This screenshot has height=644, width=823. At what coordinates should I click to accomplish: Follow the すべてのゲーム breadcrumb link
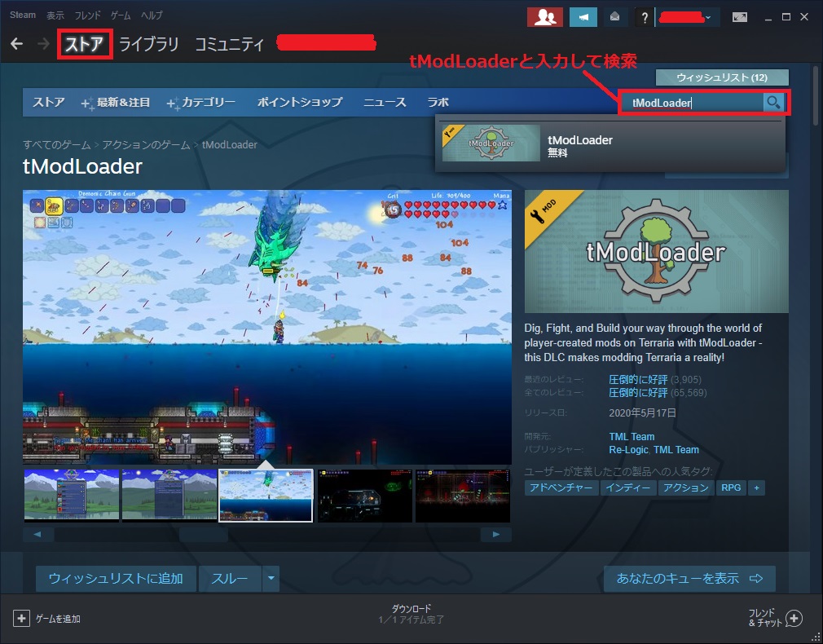(57, 145)
